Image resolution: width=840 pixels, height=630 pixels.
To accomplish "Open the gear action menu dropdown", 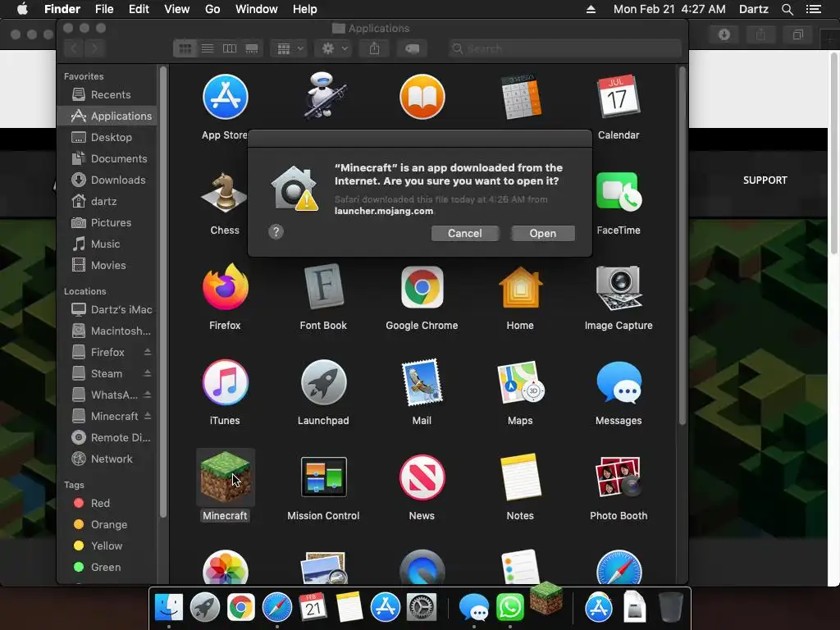I will (x=334, y=48).
